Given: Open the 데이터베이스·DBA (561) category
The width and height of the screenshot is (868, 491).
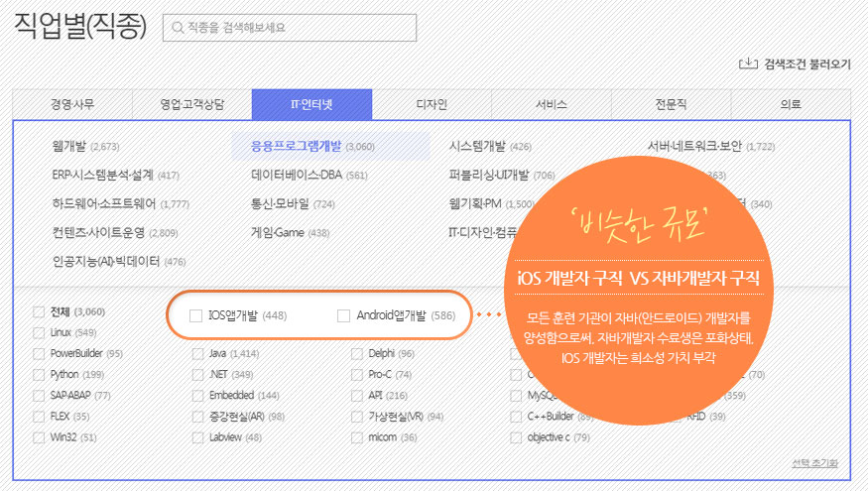Looking at the screenshot, I should click(309, 176).
